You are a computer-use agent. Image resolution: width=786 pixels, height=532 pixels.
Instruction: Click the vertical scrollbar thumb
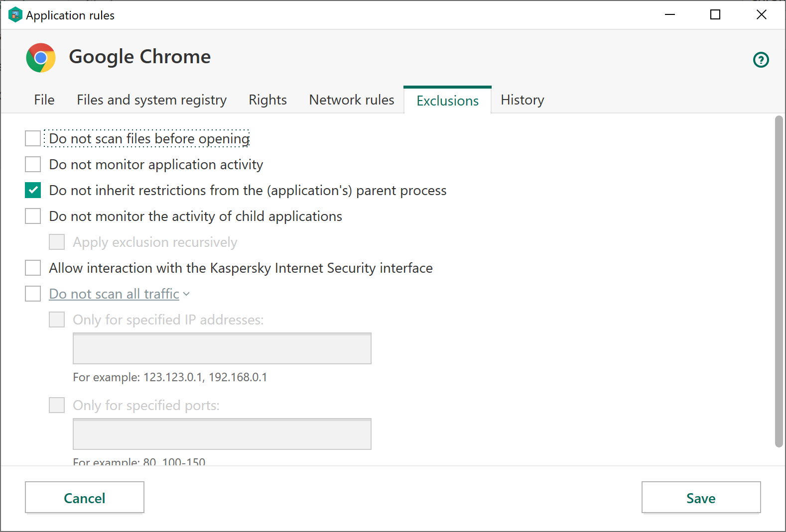tap(779, 281)
